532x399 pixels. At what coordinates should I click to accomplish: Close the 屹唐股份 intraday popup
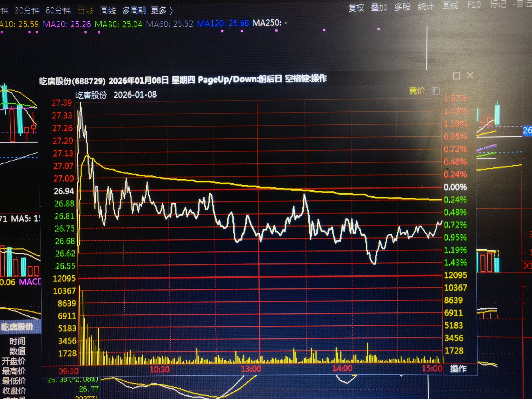(x=470, y=76)
